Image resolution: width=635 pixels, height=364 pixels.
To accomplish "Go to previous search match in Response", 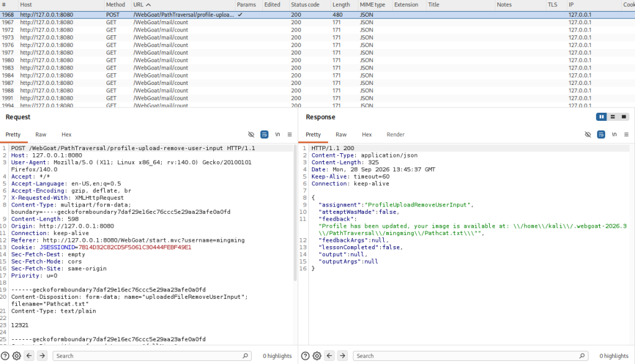I will tap(330, 356).
